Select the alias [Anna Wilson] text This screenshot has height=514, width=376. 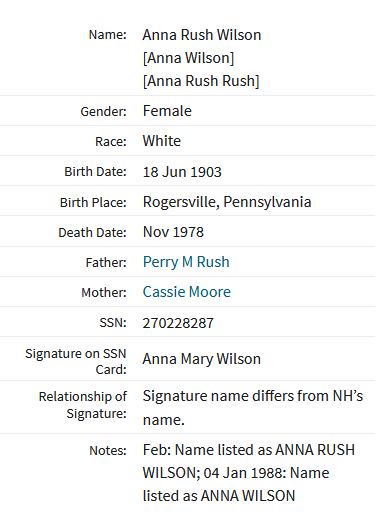coord(188,58)
